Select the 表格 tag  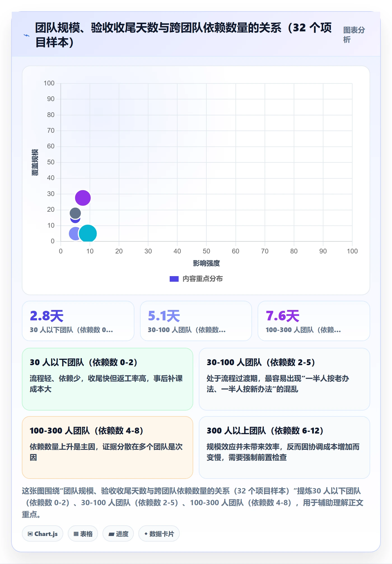point(83,534)
